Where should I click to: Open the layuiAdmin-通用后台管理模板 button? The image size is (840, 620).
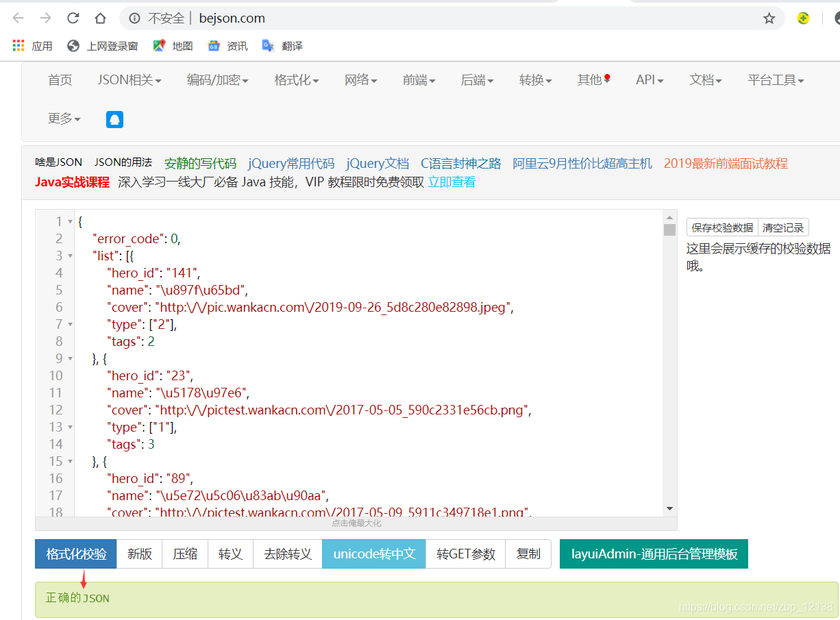654,554
